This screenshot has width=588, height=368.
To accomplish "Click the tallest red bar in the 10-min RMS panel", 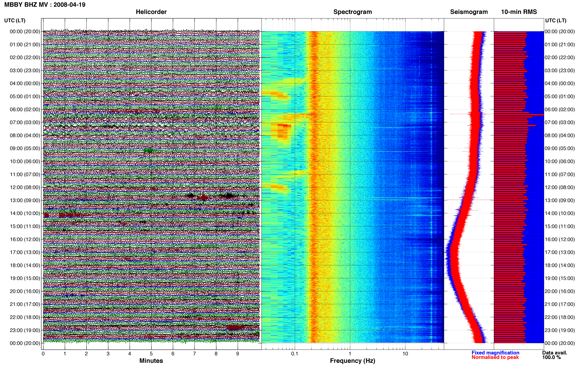I will click(519, 115).
